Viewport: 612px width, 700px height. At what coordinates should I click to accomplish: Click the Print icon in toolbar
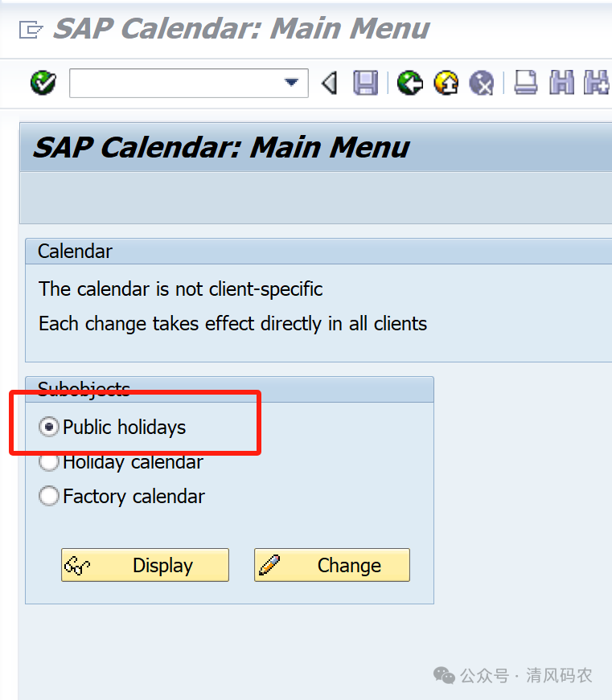click(525, 83)
